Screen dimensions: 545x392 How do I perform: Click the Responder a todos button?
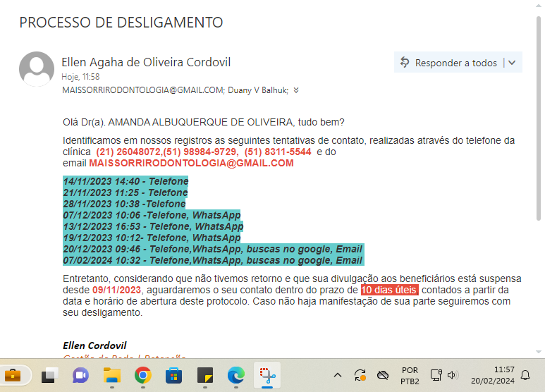(x=448, y=63)
